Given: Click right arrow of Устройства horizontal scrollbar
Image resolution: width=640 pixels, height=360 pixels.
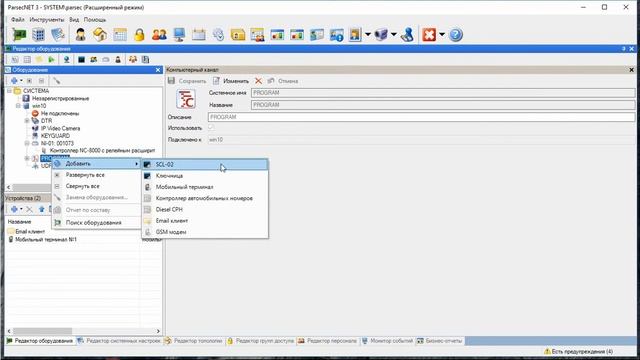Looking at the screenshot, I should point(158,331).
